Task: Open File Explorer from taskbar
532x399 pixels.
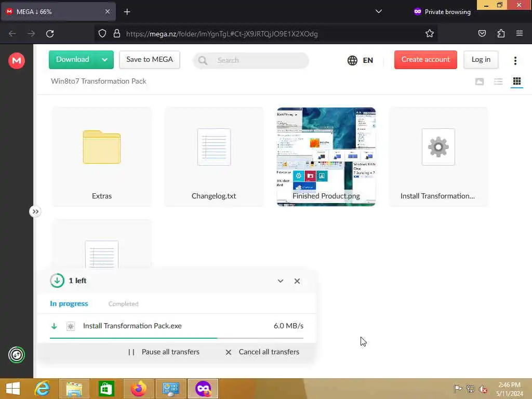Action: tap(74, 389)
